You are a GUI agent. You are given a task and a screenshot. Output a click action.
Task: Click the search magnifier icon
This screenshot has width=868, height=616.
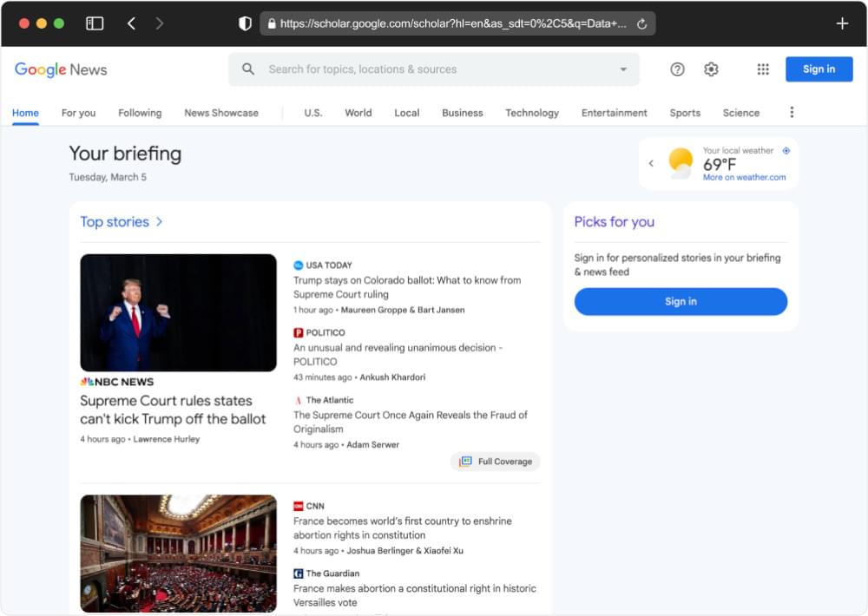(247, 69)
